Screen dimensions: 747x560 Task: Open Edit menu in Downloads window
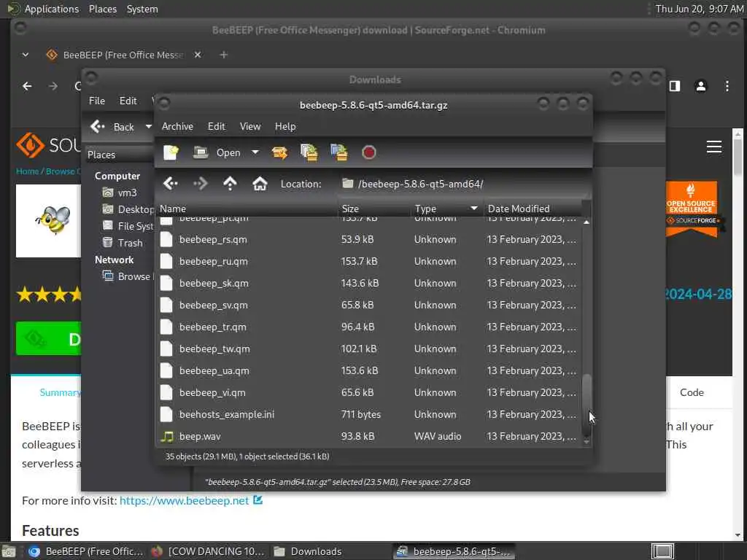click(128, 101)
